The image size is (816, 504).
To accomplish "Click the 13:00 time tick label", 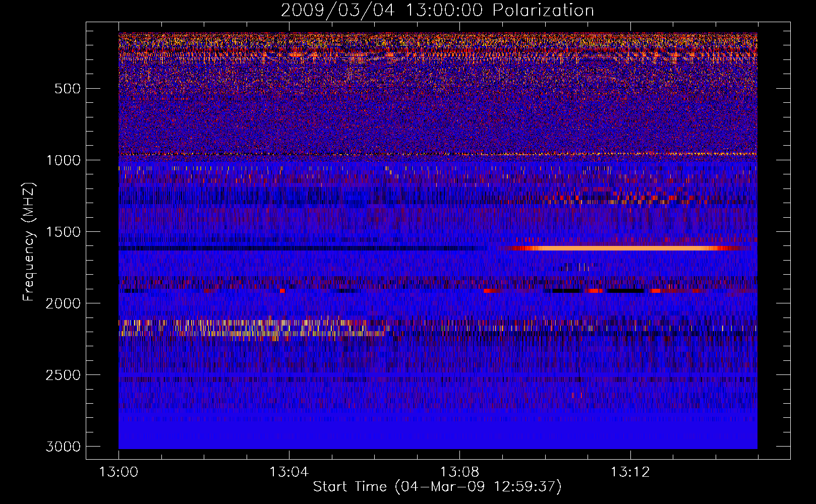I will 119,472.
